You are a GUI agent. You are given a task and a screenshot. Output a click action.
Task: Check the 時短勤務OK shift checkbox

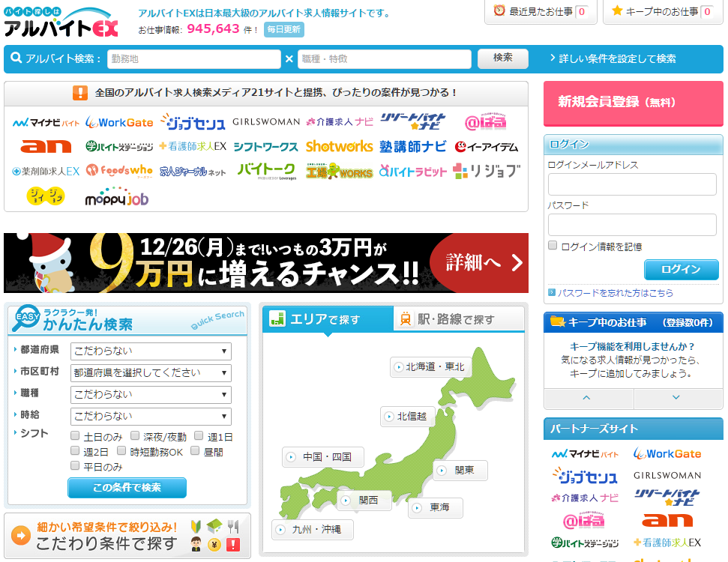coord(121,450)
